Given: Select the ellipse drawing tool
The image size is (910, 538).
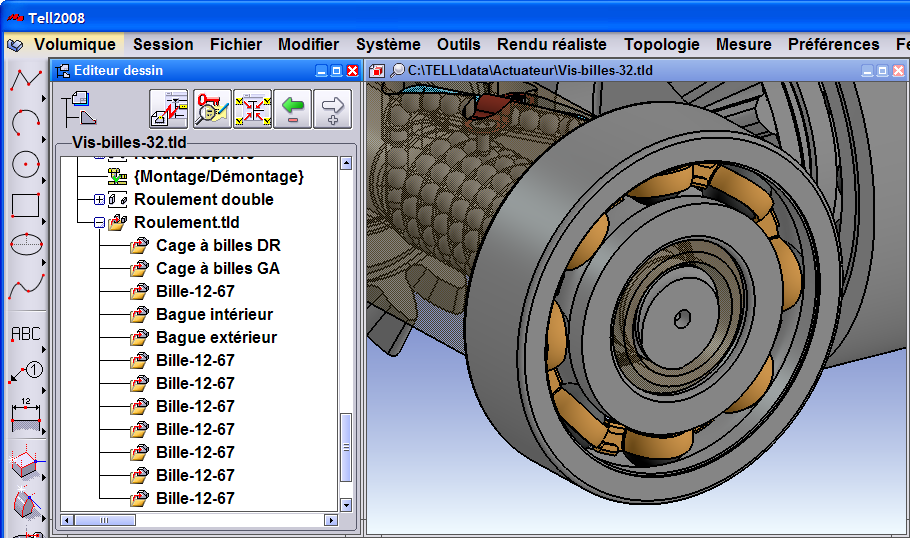Looking at the screenshot, I should pos(26,245).
